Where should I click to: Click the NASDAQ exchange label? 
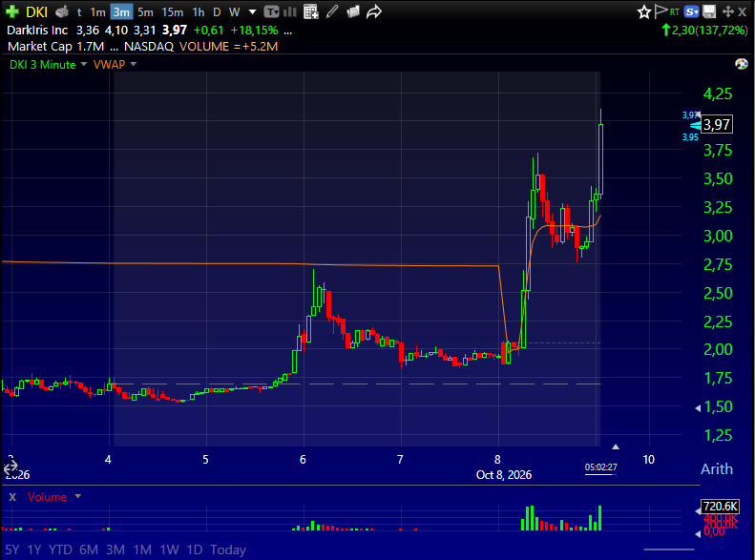tap(149, 47)
